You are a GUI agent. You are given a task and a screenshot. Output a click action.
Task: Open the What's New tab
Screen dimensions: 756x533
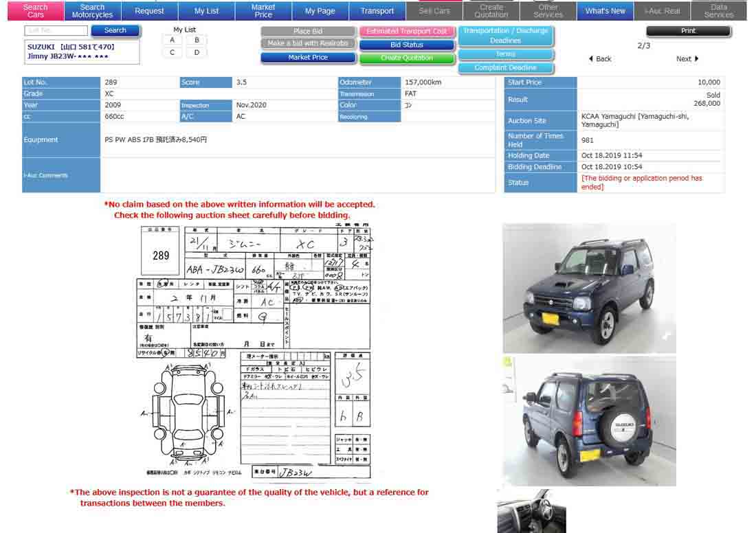tap(605, 10)
